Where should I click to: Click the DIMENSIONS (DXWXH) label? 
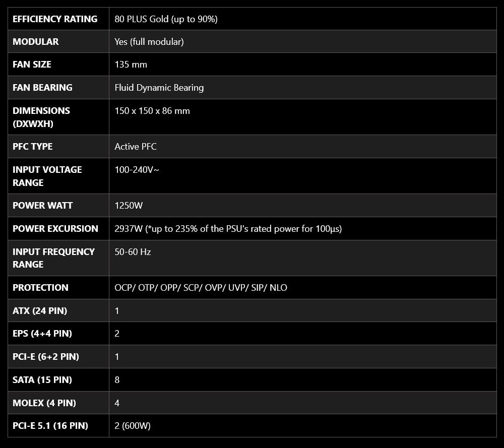[x=41, y=117]
